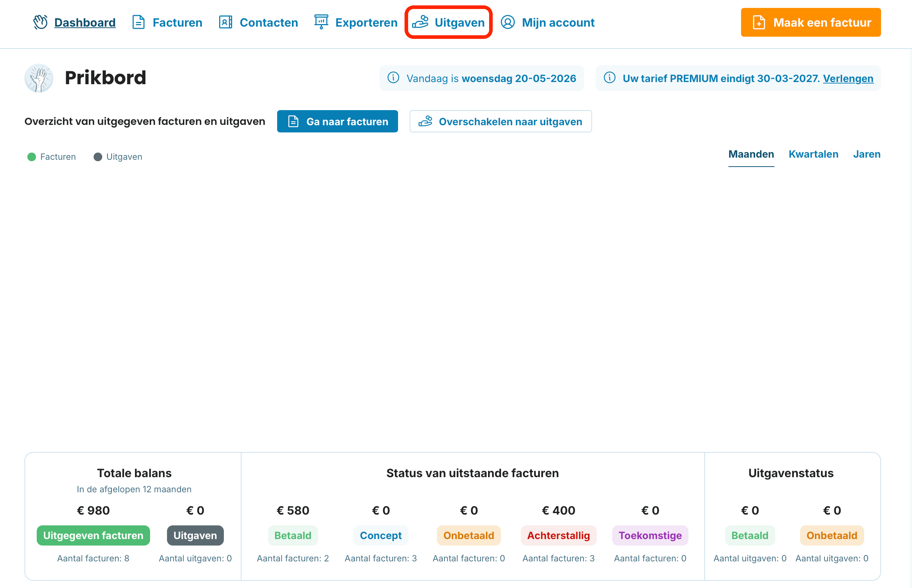Click the waving hand Dashboard icon
912x588 pixels.
click(40, 23)
